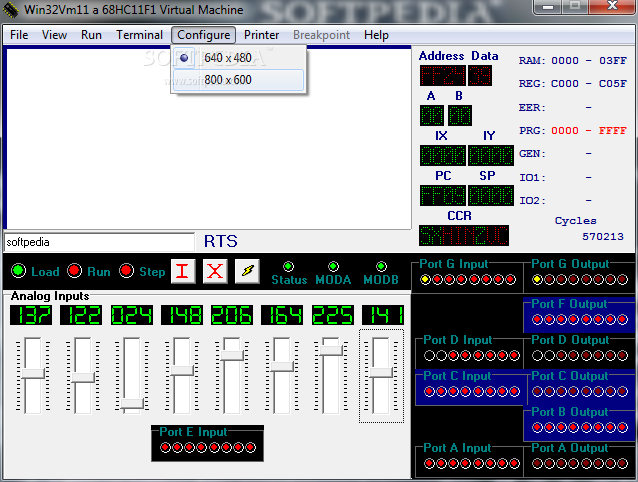Click the green Status LED
The image size is (638, 482).
coord(288,266)
